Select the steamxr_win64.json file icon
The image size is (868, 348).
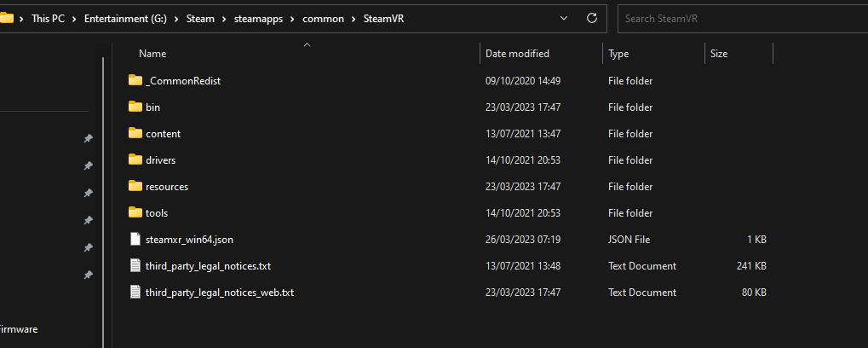135,240
